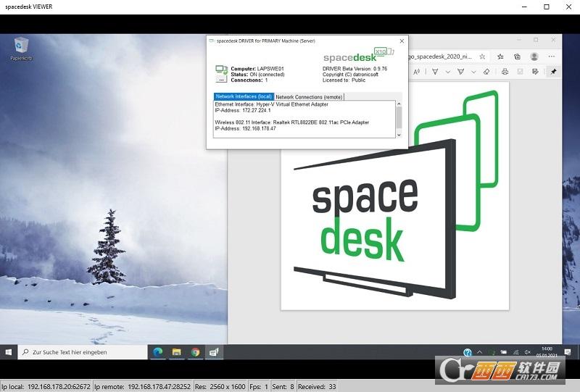This screenshot has width=580, height=392.
Task: Click the Edge address bar URL text
Action: click(x=440, y=57)
